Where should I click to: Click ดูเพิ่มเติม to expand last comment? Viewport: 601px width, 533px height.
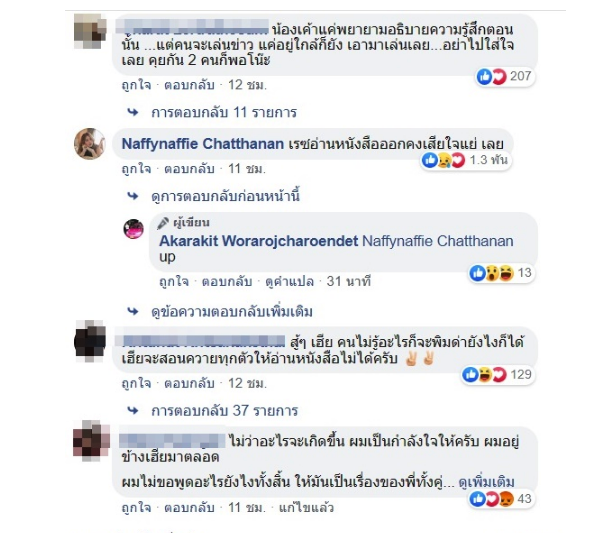click(487, 482)
